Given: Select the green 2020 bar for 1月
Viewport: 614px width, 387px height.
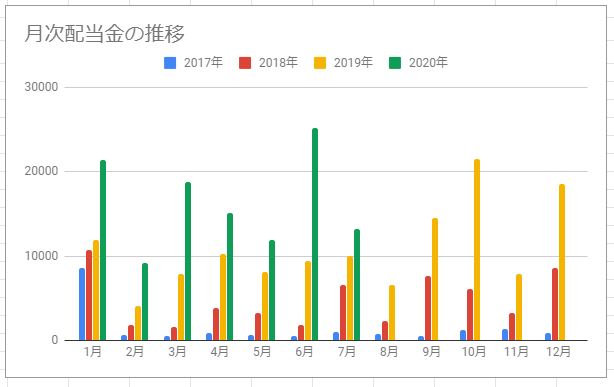Looking at the screenshot, I should pos(103,250).
